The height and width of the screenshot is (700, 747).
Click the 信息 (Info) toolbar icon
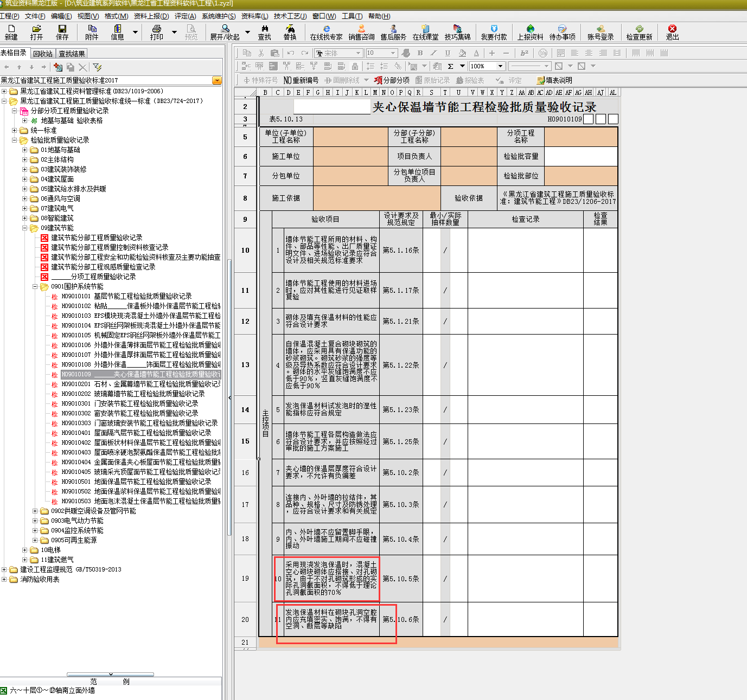tap(117, 33)
